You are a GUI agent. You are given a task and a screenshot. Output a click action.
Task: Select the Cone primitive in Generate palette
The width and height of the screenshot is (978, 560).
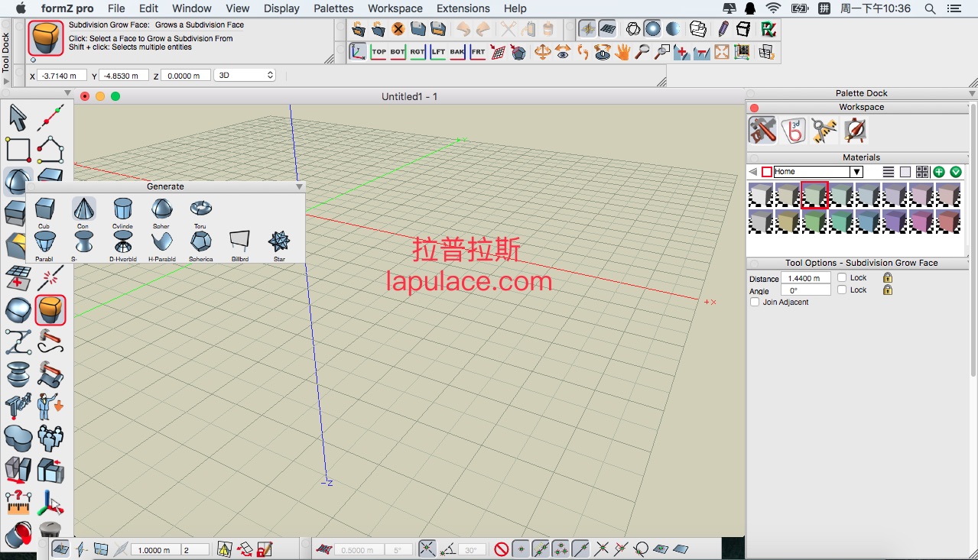point(83,209)
